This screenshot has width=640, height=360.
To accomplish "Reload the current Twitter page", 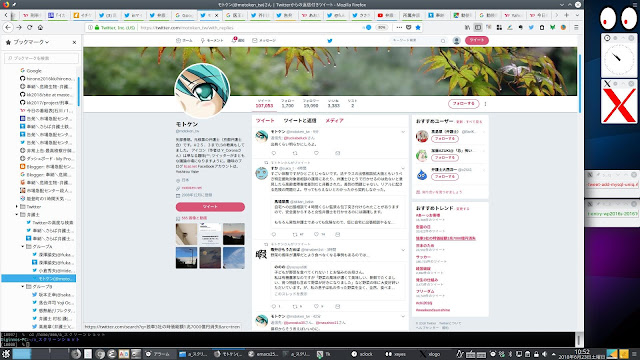I will coord(29,27).
